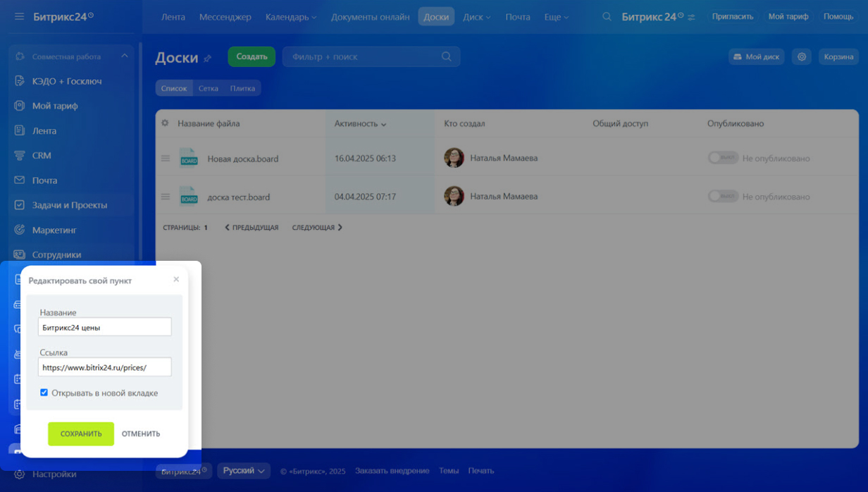Expand the Еще menu in the top bar
This screenshot has height=492, width=868.
tap(557, 17)
